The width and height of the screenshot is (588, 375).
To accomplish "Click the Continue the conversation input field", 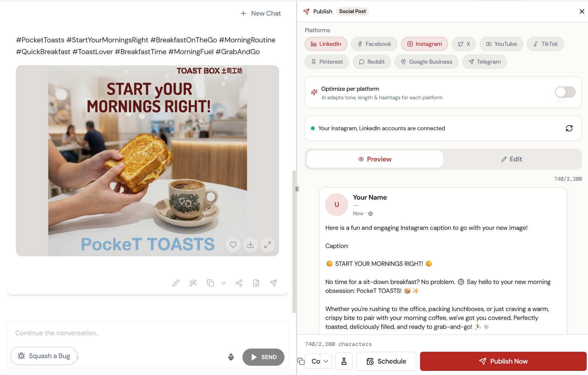I will tap(147, 333).
